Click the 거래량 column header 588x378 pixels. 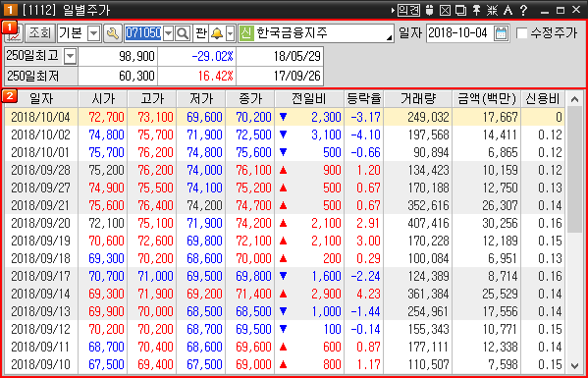[418, 99]
